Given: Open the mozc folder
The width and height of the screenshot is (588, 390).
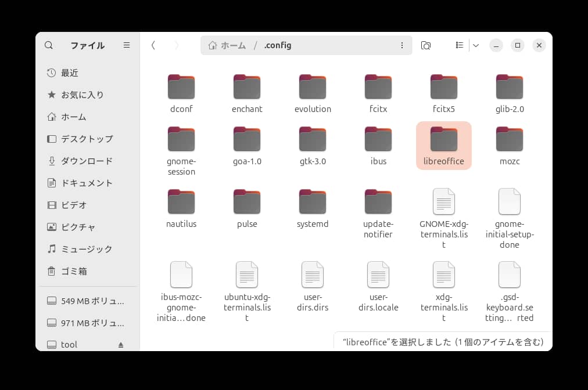Looking at the screenshot, I should coord(510,139).
